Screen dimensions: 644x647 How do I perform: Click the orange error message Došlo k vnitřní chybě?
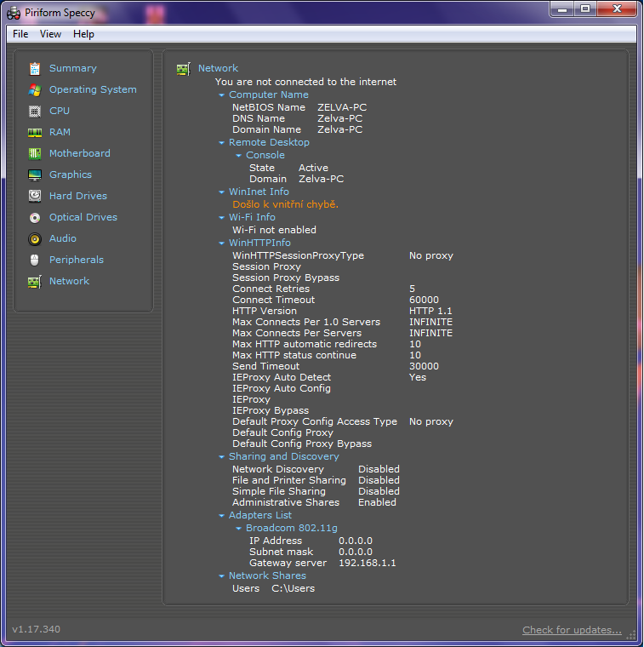(x=285, y=204)
